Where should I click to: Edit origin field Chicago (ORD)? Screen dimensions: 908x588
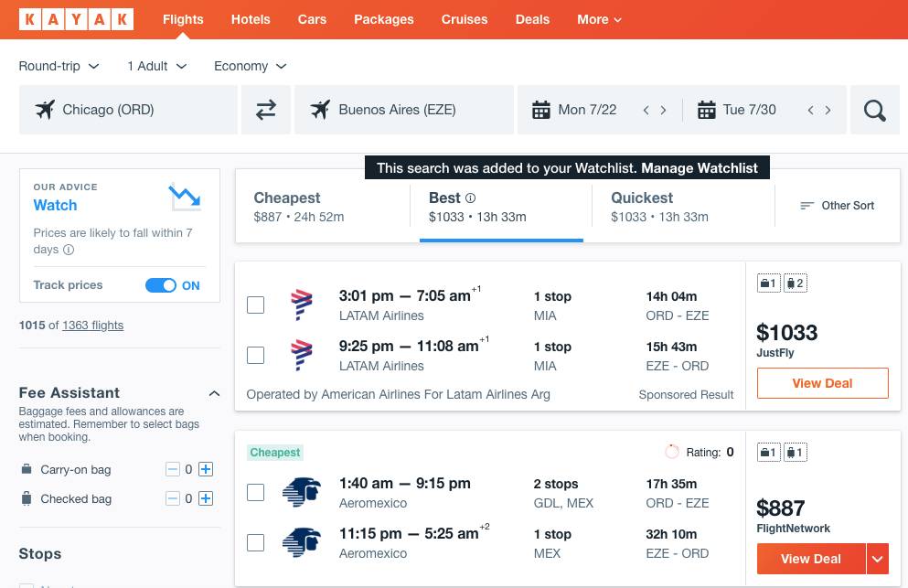[x=128, y=110]
